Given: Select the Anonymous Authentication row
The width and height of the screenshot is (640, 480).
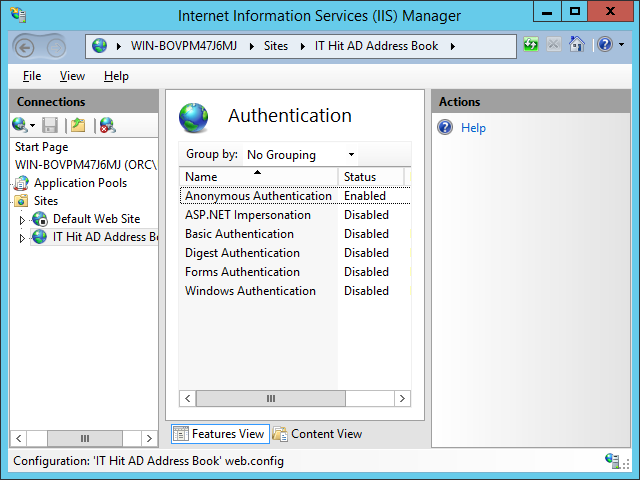Looking at the screenshot, I should pos(295,196).
